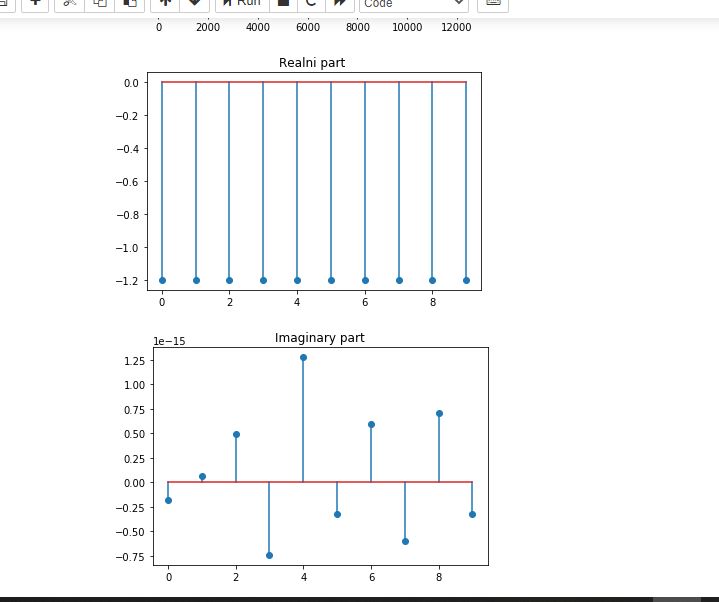The width and height of the screenshot is (719, 602).
Task: Run the current cell
Action: [242, 4]
